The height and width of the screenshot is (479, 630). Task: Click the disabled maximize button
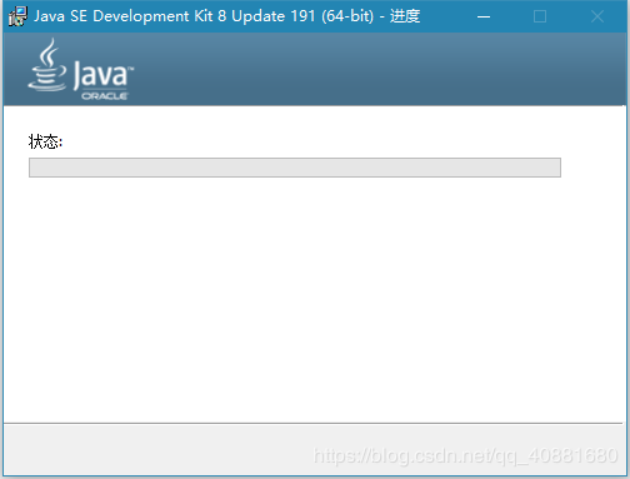pos(540,17)
